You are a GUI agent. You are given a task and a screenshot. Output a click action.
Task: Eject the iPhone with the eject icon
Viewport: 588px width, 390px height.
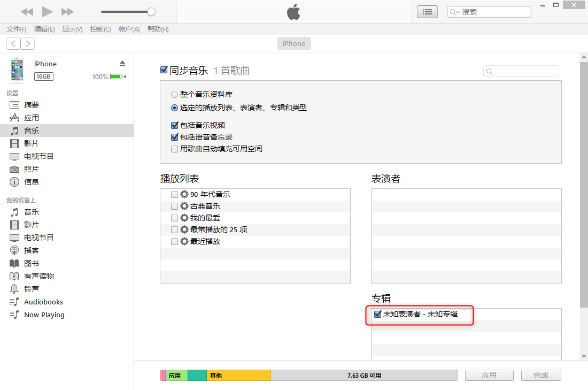tap(122, 63)
